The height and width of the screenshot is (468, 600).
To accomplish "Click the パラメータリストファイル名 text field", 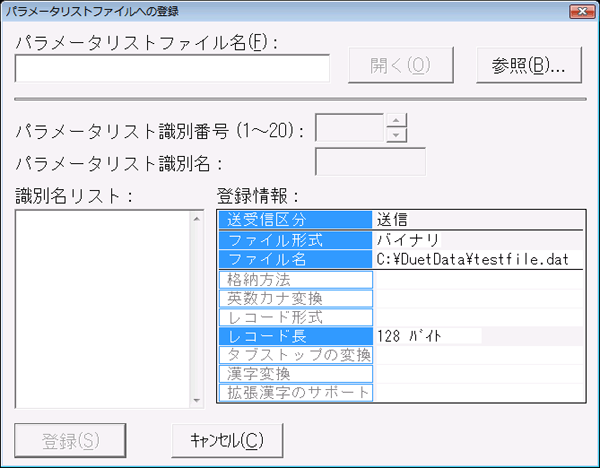I will click(x=172, y=67).
